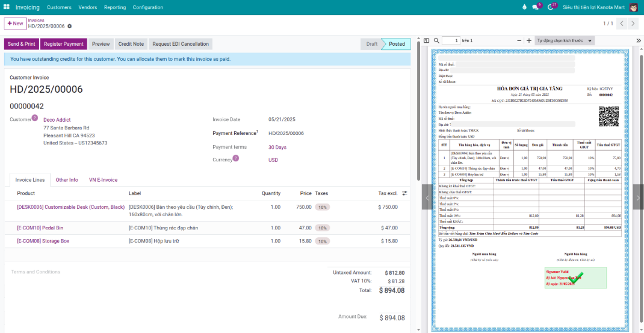Click 10% tax tag on Customizable Desk line

(323, 207)
